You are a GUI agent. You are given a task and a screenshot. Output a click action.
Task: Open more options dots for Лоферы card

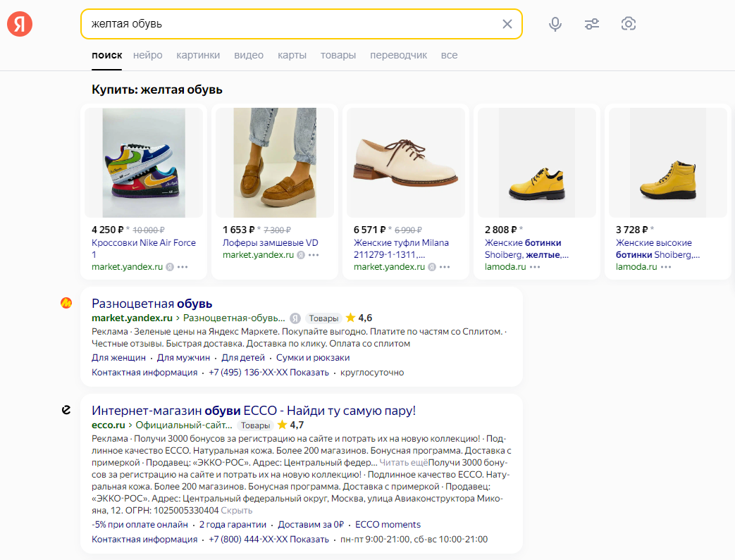point(314,255)
